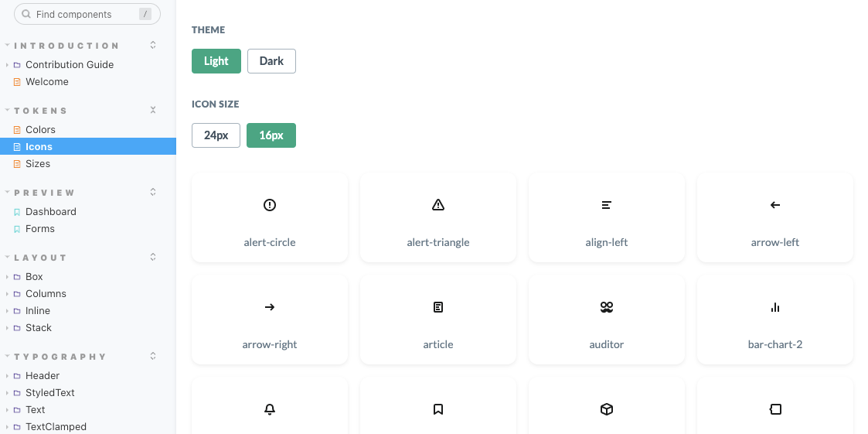Click the folder icon beside Header

[x=17, y=376]
